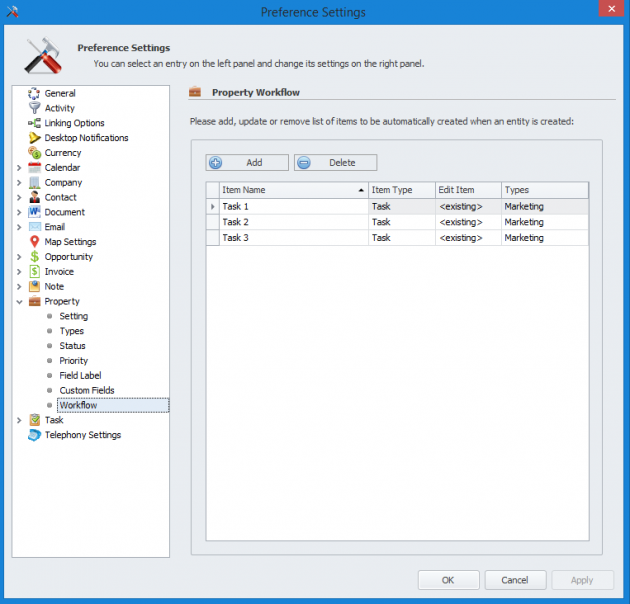The height and width of the screenshot is (604, 630).
Task: Sort by Item Type column header
Action: click(x=402, y=190)
